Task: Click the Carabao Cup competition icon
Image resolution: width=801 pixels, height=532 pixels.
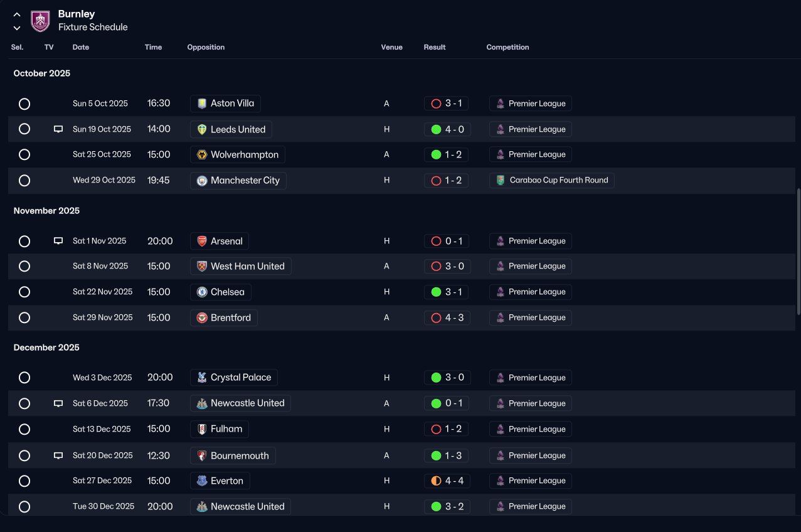Action: click(500, 181)
